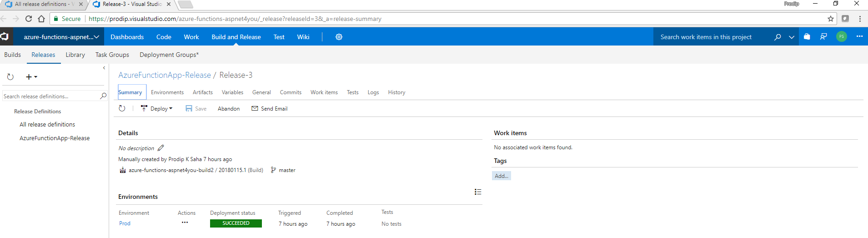Focus the Search release definitions field
The image size is (868, 238).
click(x=50, y=96)
